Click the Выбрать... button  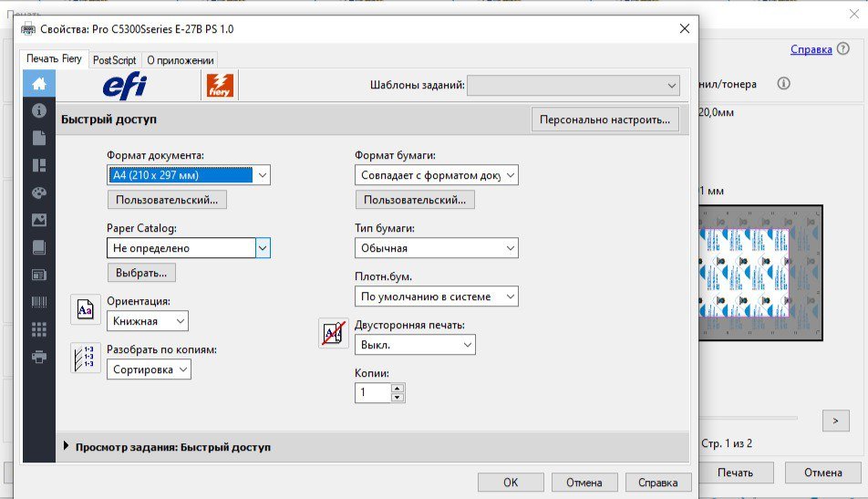tap(141, 273)
